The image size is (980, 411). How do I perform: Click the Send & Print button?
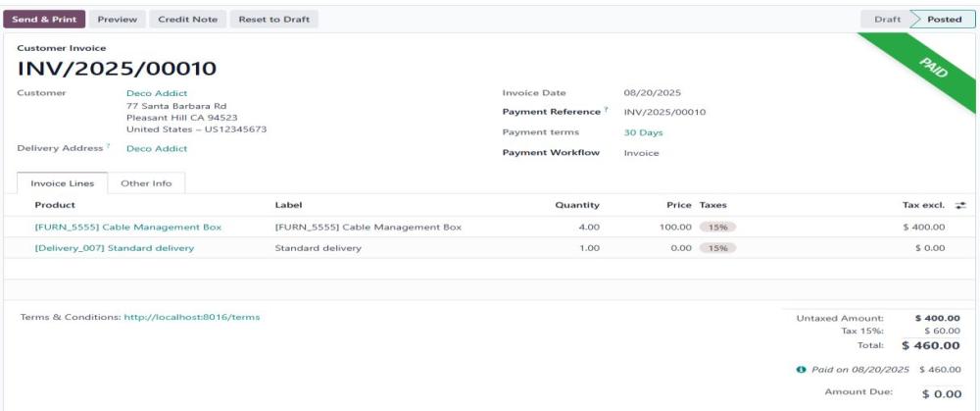[44, 20]
